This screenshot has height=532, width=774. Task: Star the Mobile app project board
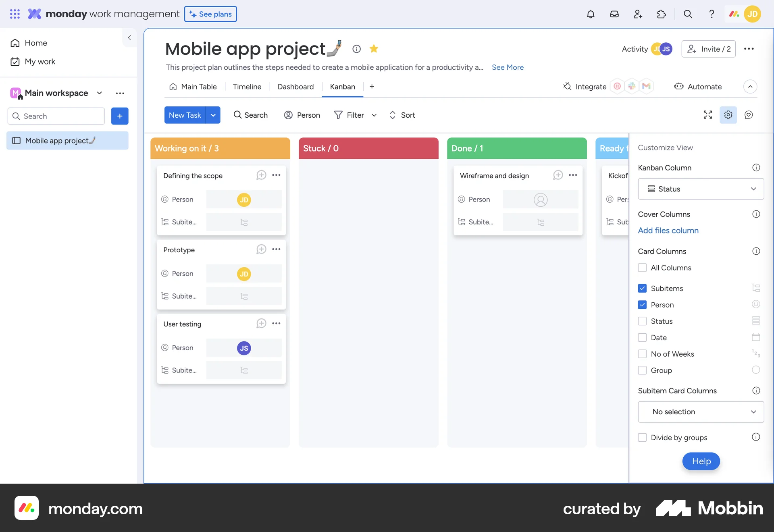pos(374,49)
